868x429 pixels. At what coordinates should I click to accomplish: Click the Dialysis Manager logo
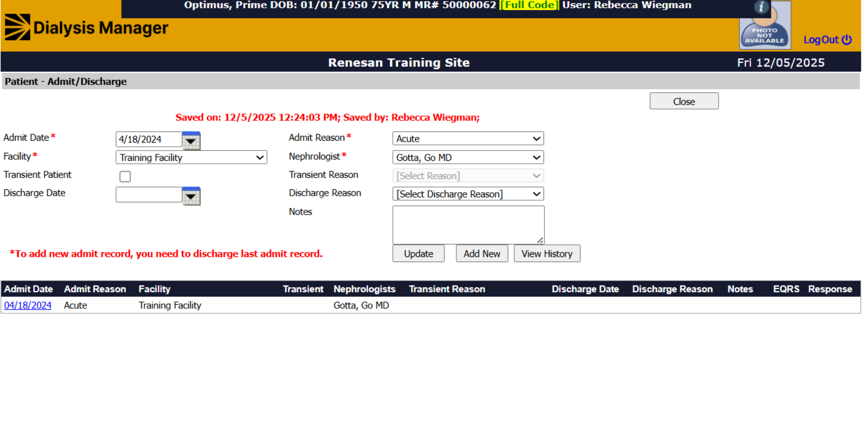tap(87, 27)
